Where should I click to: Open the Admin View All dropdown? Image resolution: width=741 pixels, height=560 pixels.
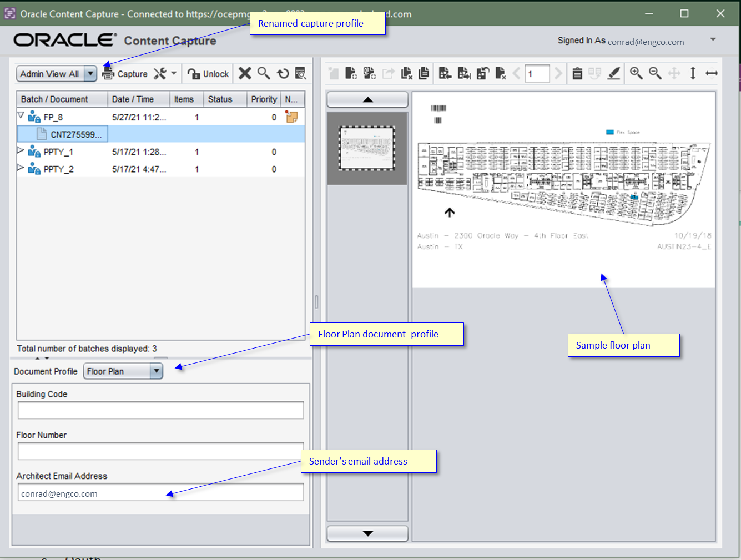point(90,73)
